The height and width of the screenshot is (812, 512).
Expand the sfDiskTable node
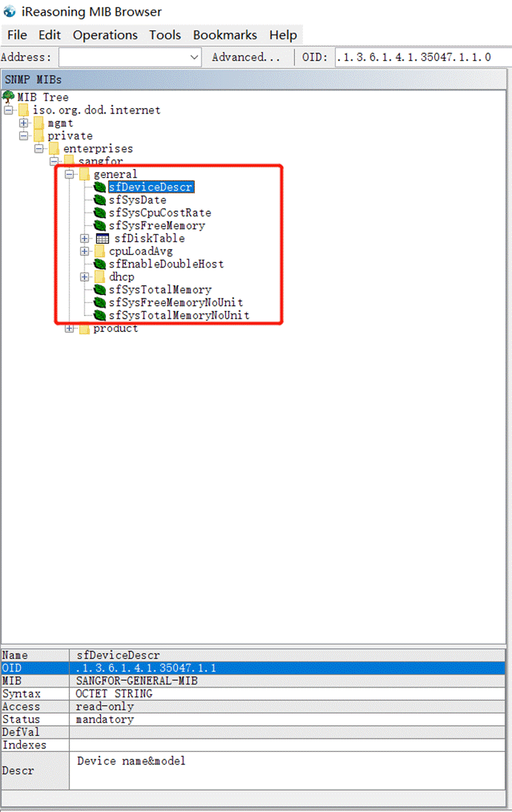[85, 239]
